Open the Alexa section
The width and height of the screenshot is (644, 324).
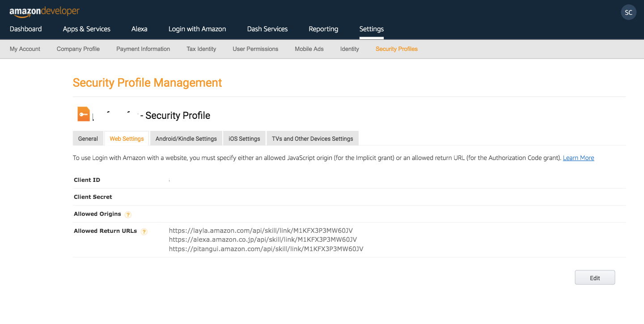pyautogui.click(x=140, y=29)
